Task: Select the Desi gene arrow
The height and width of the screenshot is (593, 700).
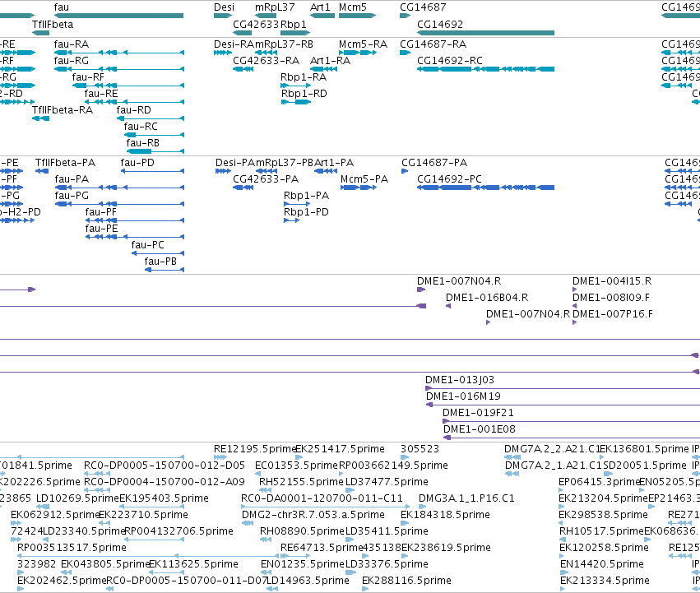Action: pos(223,16)
